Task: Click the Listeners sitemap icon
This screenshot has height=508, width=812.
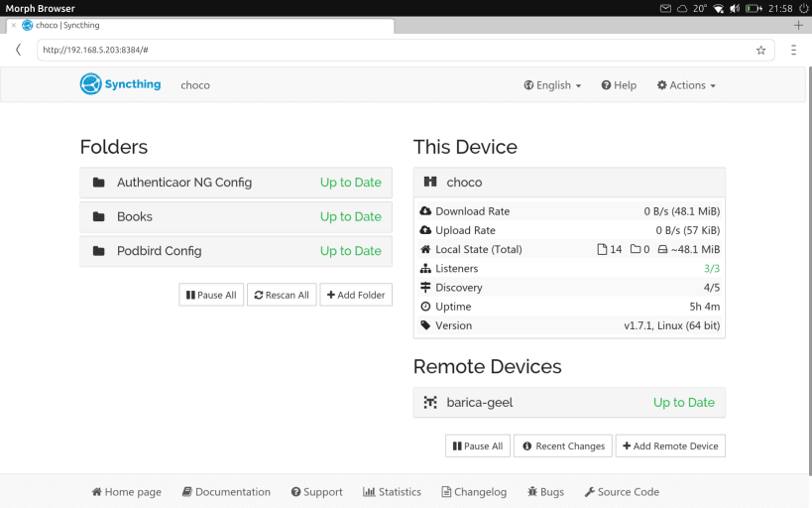Action: (425, 269)
